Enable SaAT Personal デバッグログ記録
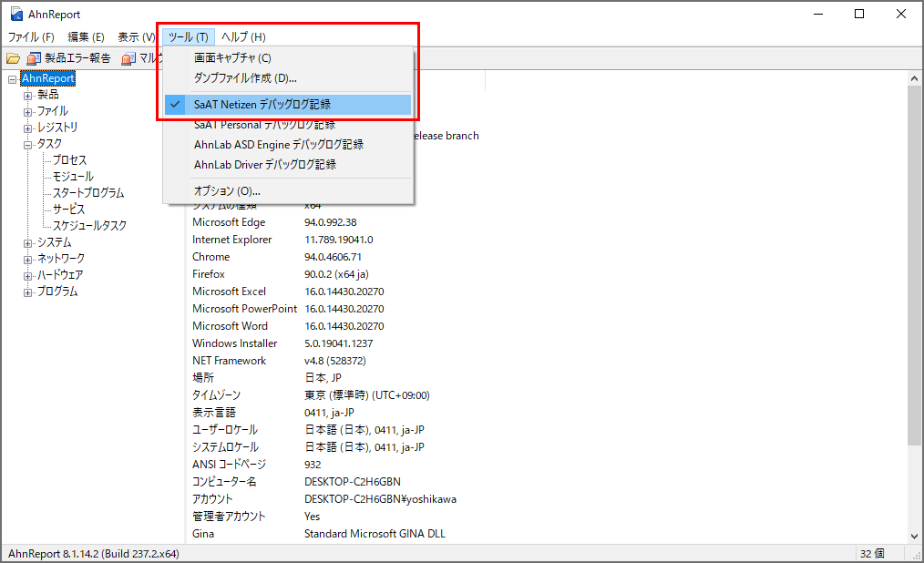This screenshot has height=563, width=924. [288, 125]
